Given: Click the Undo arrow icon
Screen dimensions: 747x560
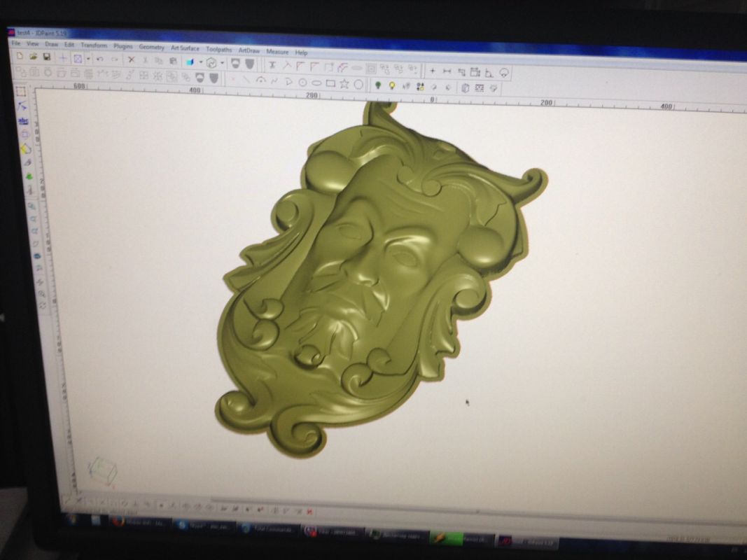Looking at the screenshot, I should pos(100,59).
